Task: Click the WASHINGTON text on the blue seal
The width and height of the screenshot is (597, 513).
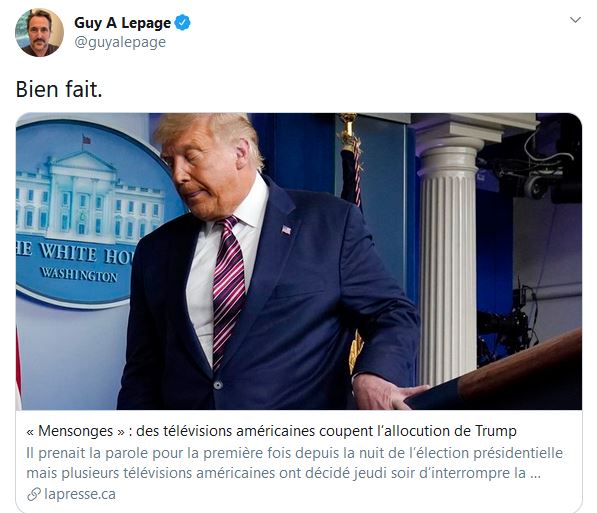Action: 79,274
